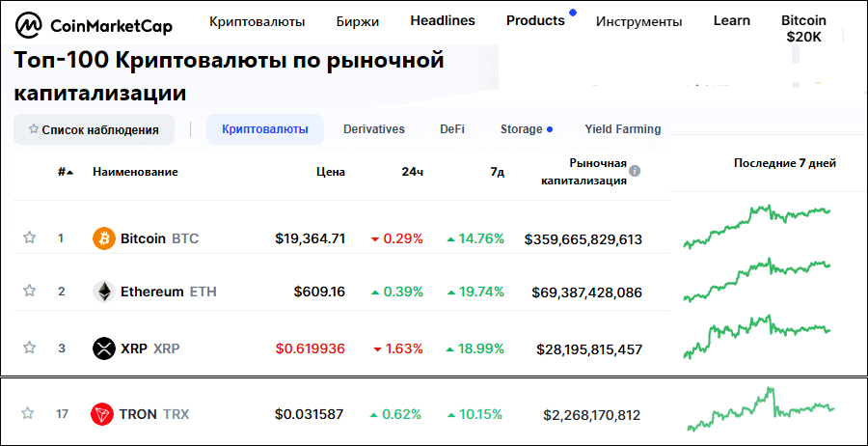The image size is (868, 446).
Task: Select the Derivatives tab
Action: (374, 129)
